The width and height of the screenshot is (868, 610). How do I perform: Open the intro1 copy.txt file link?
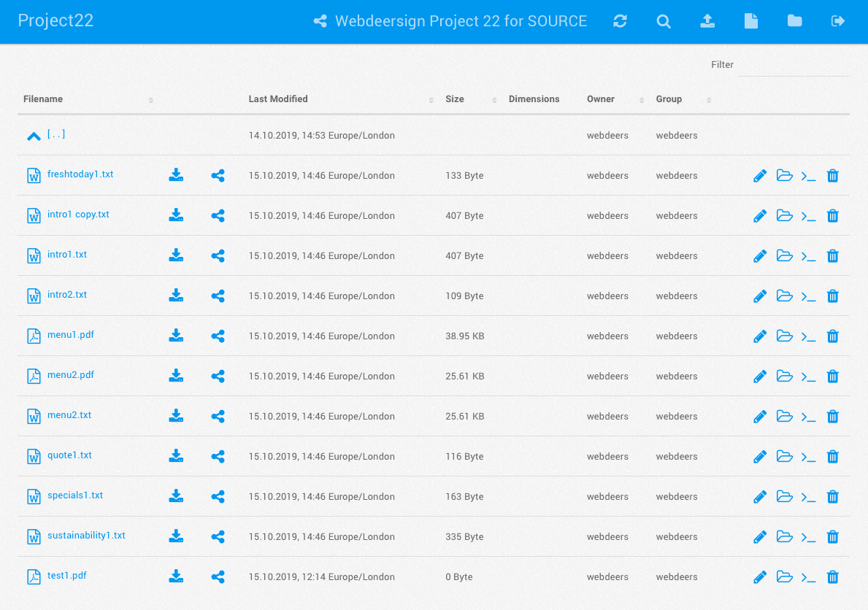(78, 215)
